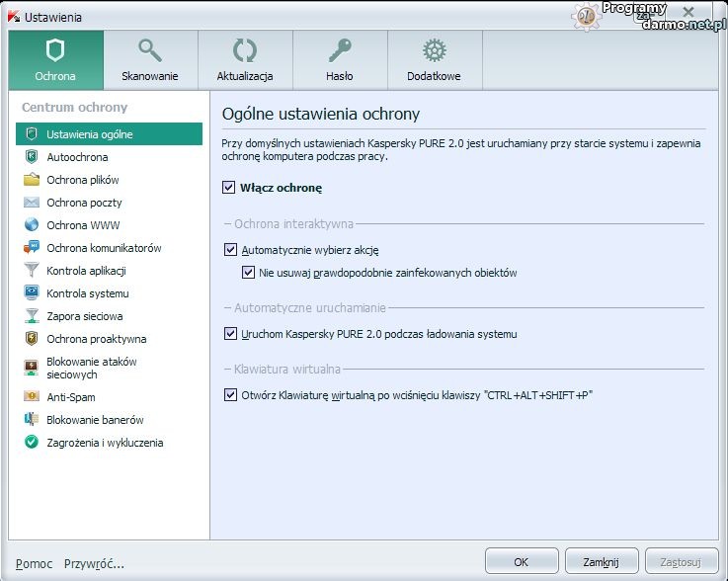Click the Zastosuj button

[682, 561]
